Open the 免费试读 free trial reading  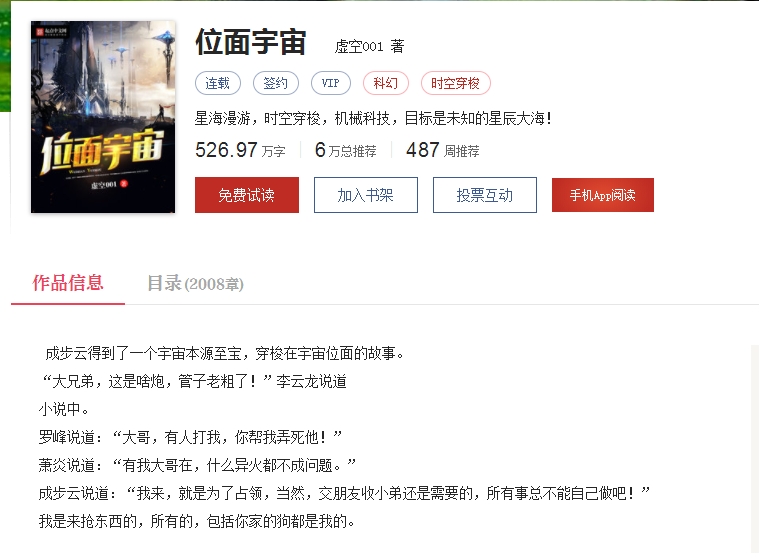247,195
